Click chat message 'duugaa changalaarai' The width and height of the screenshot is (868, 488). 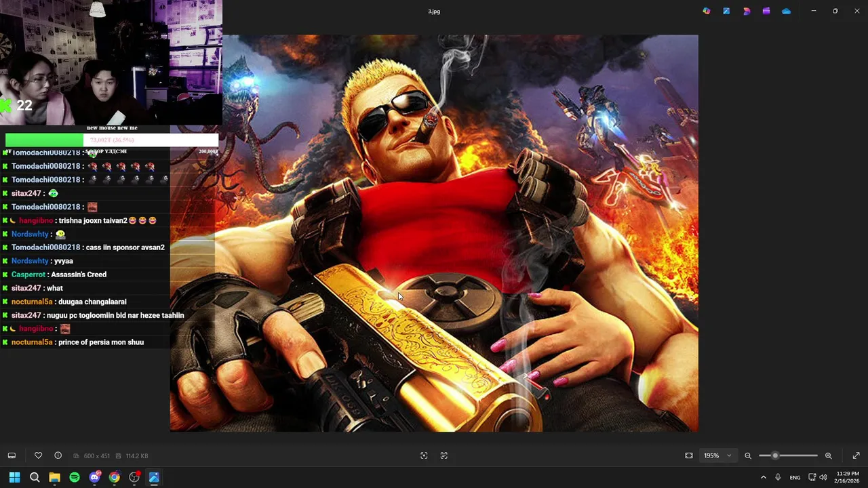pyautogui.click(x=92, y=302)
